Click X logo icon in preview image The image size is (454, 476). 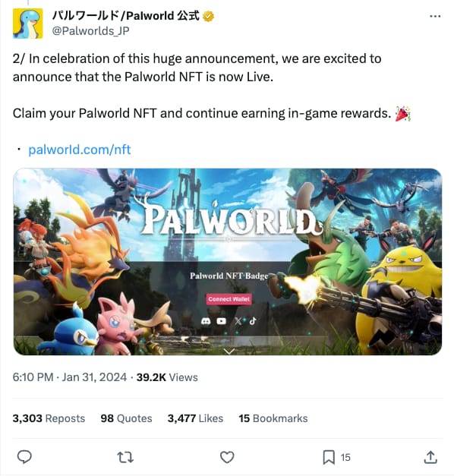(238, 321)
